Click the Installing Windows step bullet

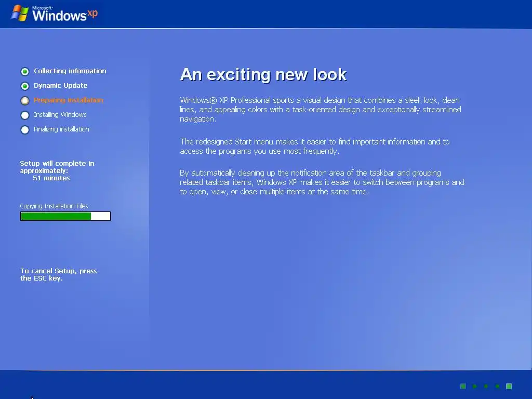coord(25,115)
